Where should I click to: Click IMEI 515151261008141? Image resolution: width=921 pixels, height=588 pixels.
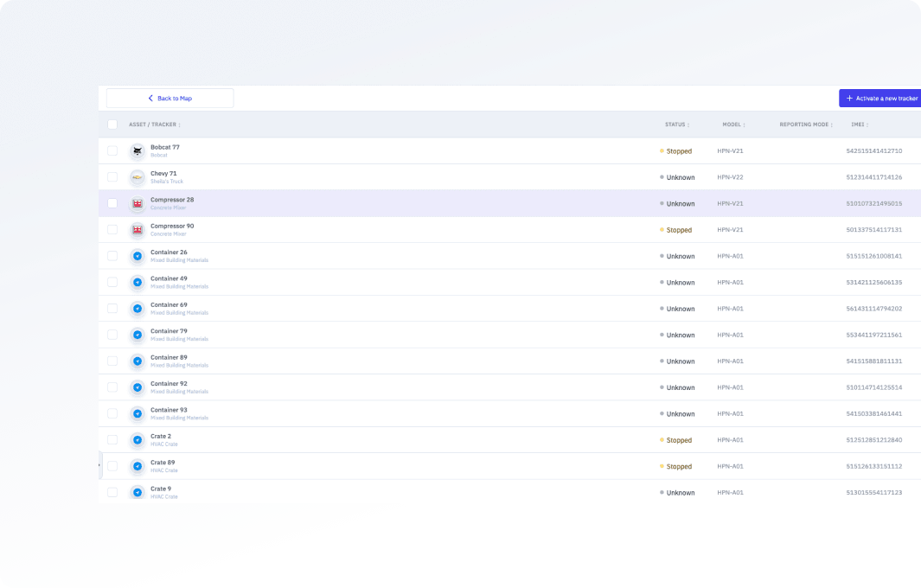pyautogui.click(x=874, y=256)
